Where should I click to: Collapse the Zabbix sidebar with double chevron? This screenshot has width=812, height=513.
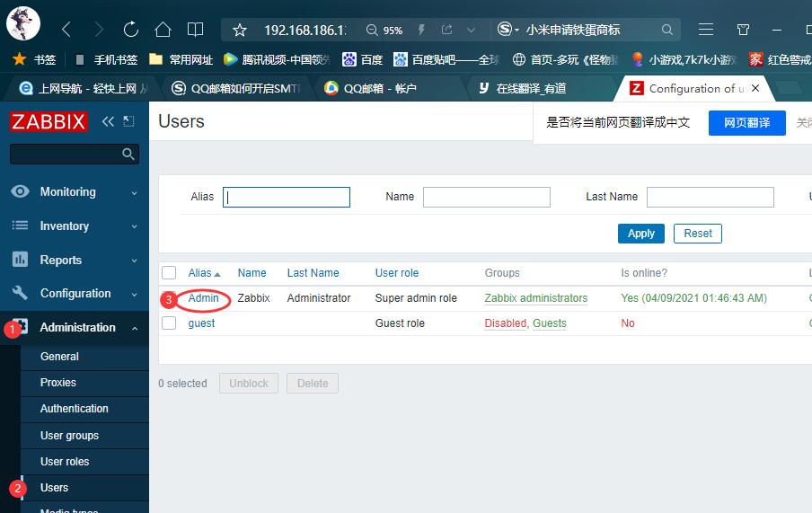(108, 121)
